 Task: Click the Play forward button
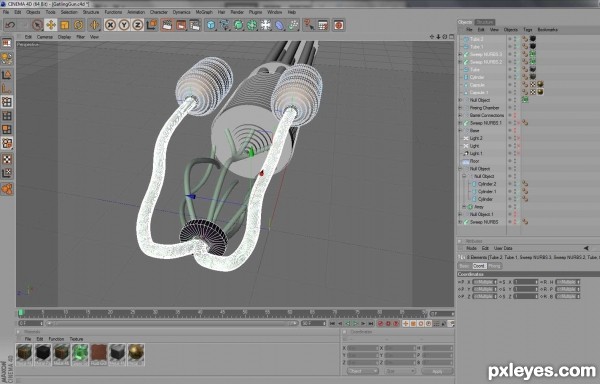point(355,324)
